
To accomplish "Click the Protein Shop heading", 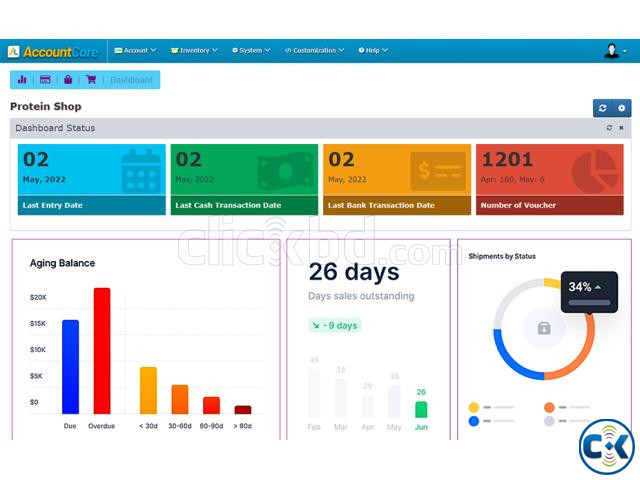I will (46, 107).
